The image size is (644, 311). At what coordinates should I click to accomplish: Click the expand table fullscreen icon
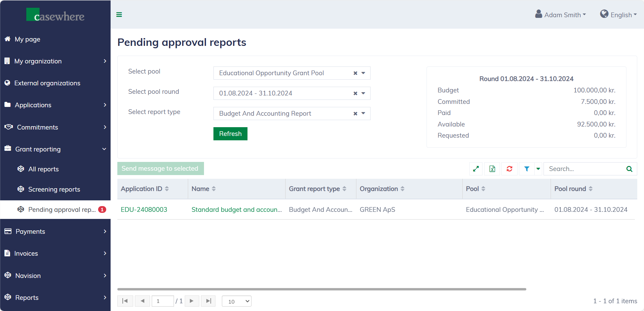[x=476, y=169]
